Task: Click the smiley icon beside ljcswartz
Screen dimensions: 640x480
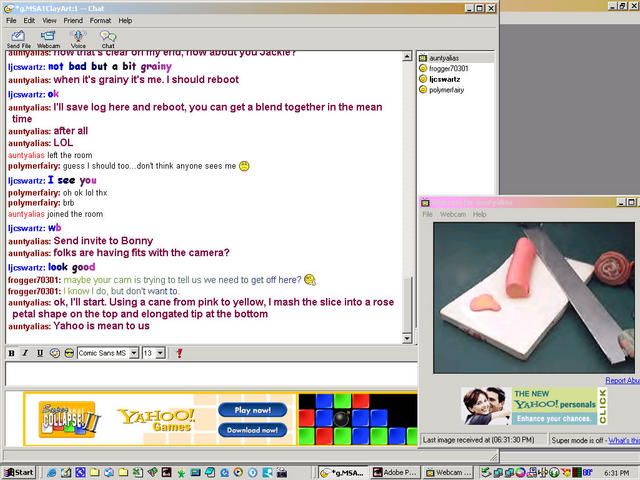Action: pos(423,79)
